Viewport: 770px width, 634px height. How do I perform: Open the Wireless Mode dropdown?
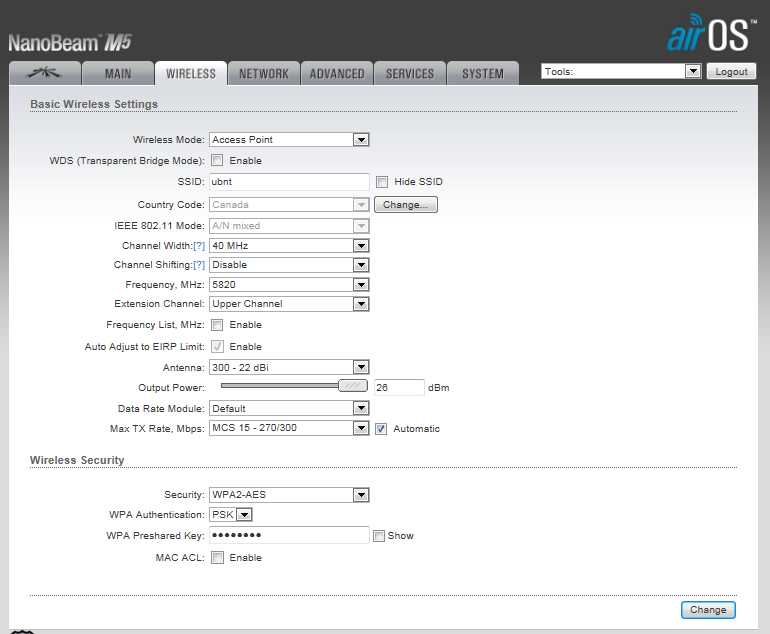(x=289, y=139)
